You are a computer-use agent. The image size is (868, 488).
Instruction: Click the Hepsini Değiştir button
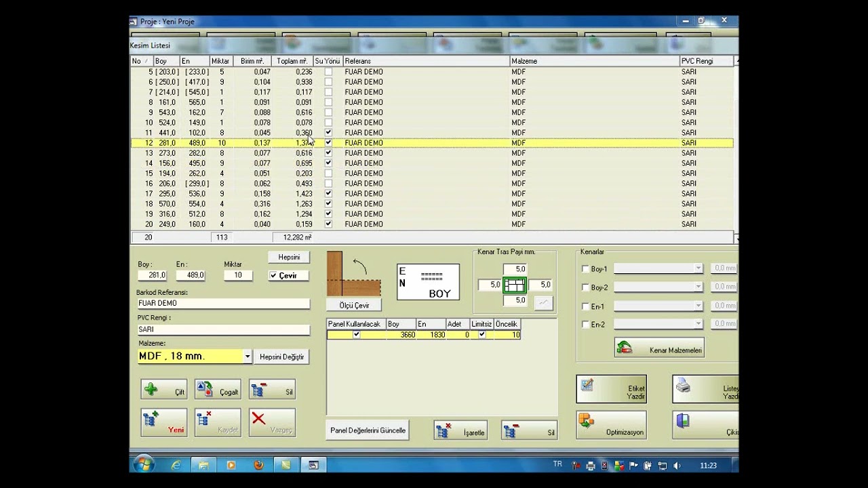coord(281,357)
